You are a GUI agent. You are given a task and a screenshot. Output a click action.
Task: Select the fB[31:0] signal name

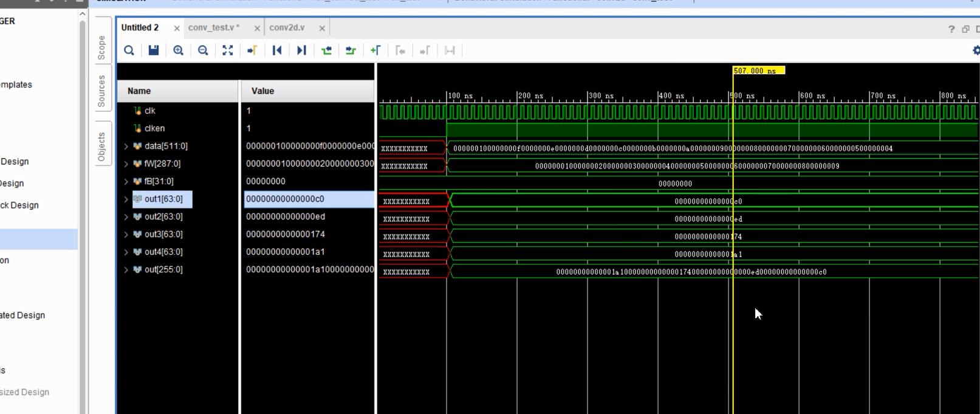pyautogui.click(x=159, y=181)
